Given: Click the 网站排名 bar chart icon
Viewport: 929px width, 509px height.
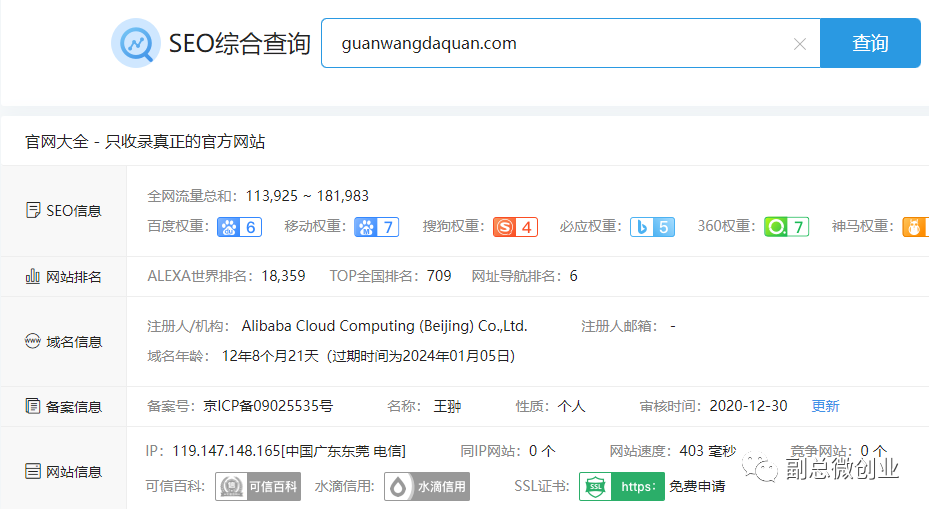Looking at the screenshot, I should (x=33, y=276).
